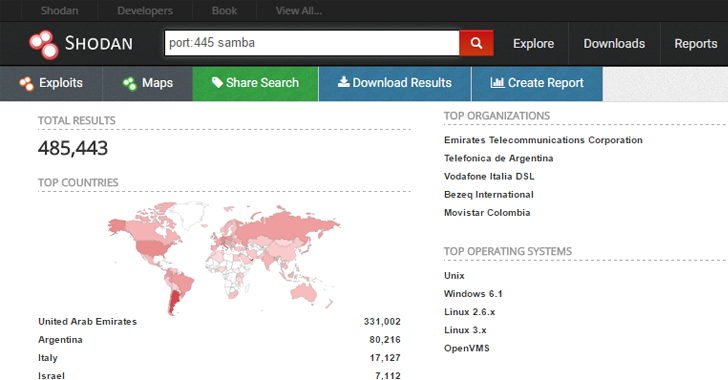The height and width of the screenshot is (380, 728).
Task: Filter by United Arab Emirates country
Action: [x=87, y=321]
